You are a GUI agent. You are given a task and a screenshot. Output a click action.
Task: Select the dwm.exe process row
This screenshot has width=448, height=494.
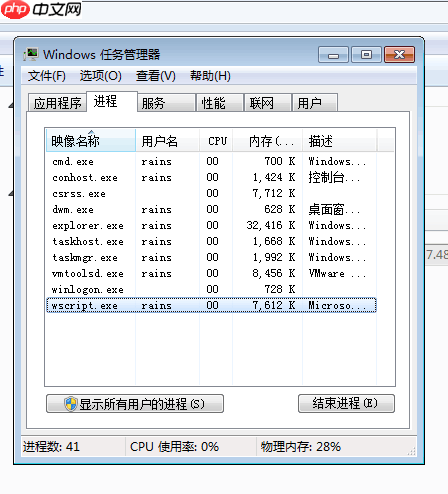click(211, 209)
